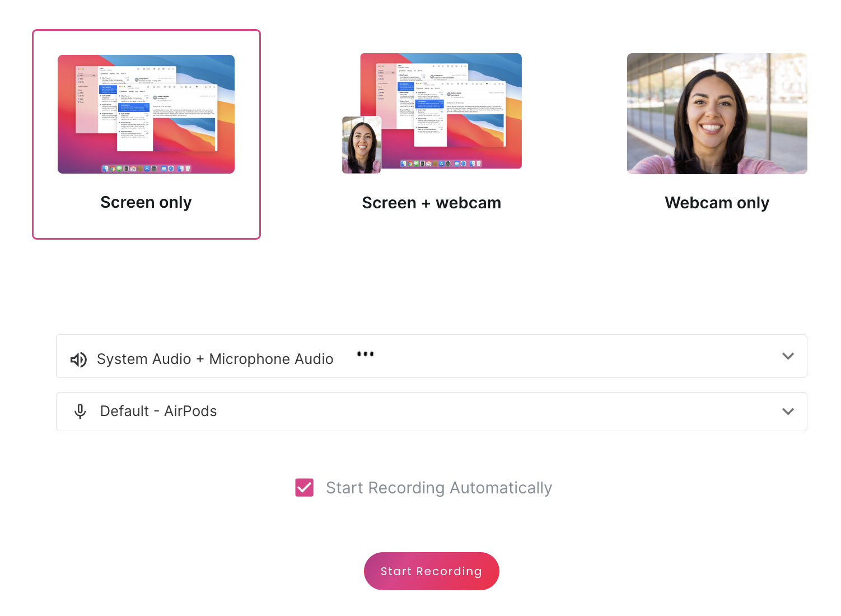Select the Screen + webcam mode label
841x616 pixels.
431,203
